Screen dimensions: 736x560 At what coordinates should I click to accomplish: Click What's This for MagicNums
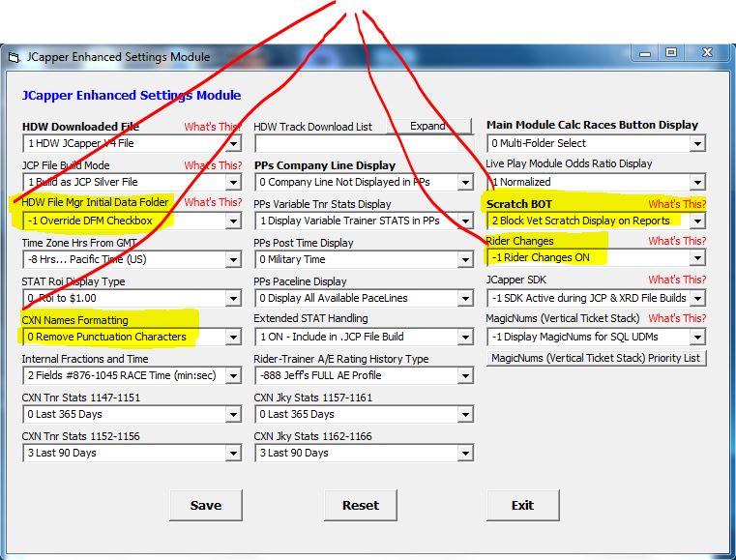click(677, 318)
